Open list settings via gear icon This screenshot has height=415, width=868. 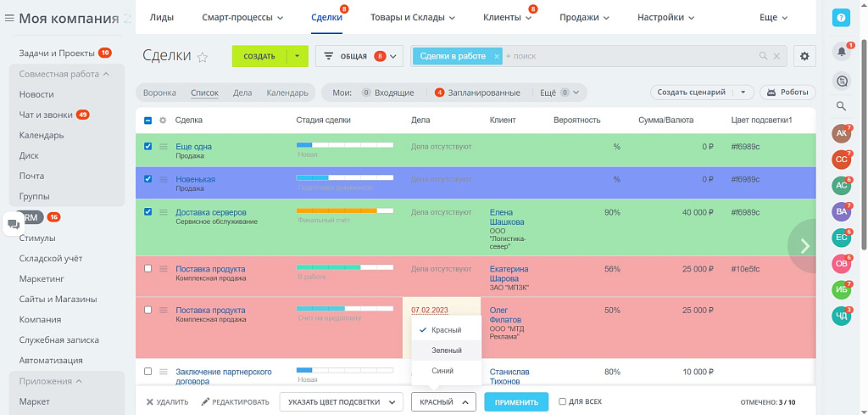[x=804, y=56]
